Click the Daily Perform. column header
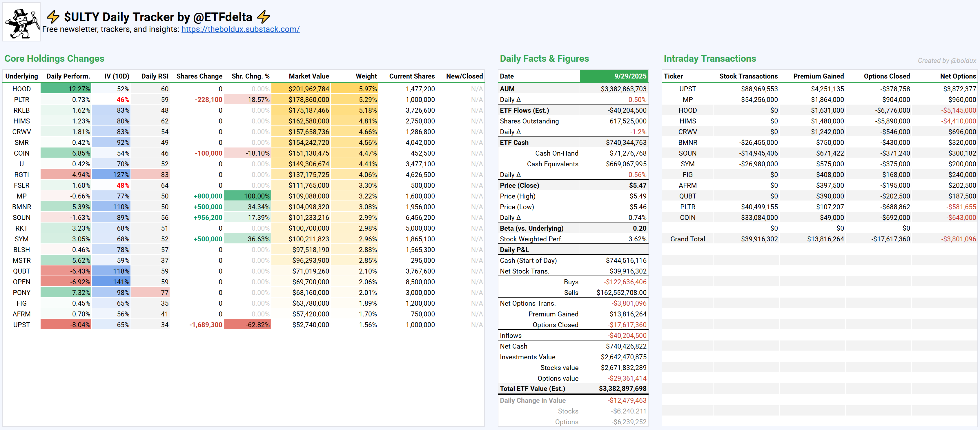Image resolution: width=980 pixels, height=430 pixels. [x=68, y=76]
